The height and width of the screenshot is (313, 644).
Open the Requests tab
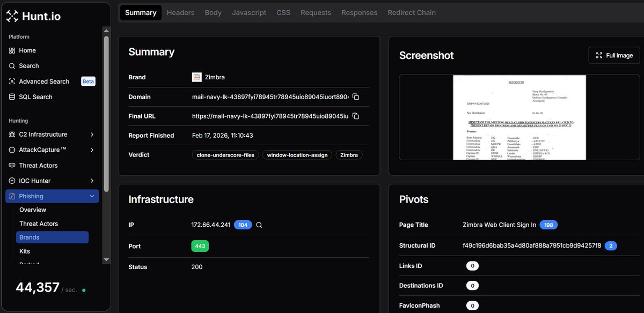tap(316, 12)
